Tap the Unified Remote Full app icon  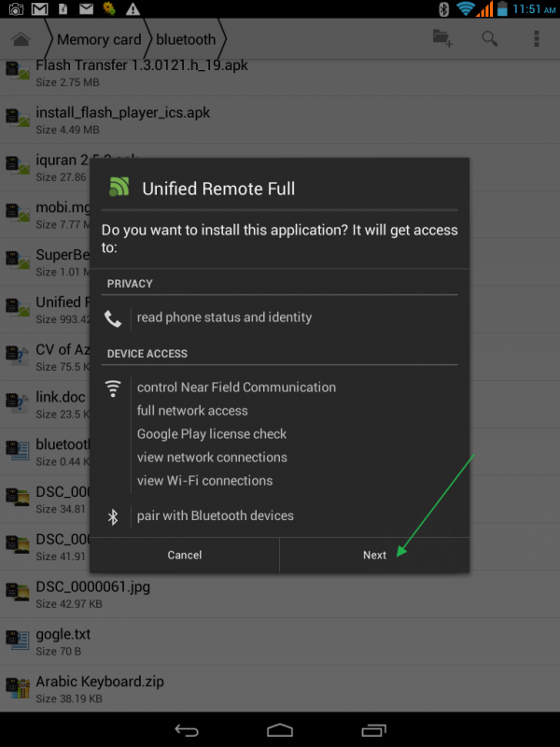click(119, 188)
